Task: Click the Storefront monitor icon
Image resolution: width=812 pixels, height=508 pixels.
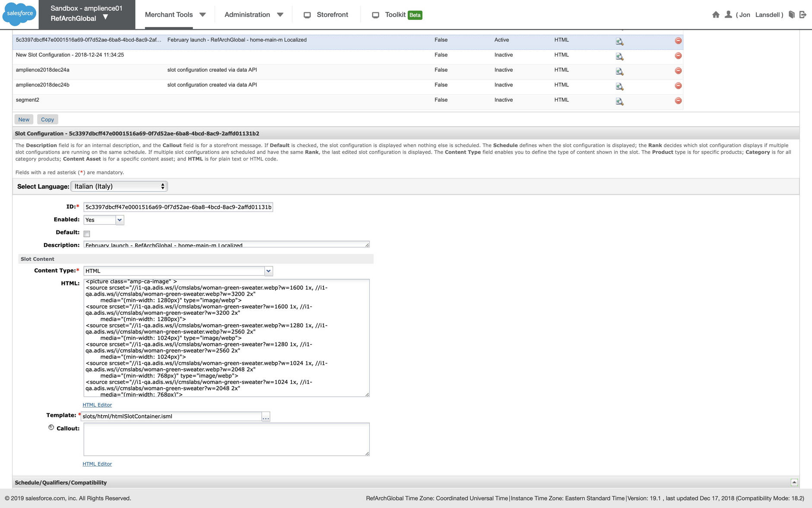Action: [307, 15]
